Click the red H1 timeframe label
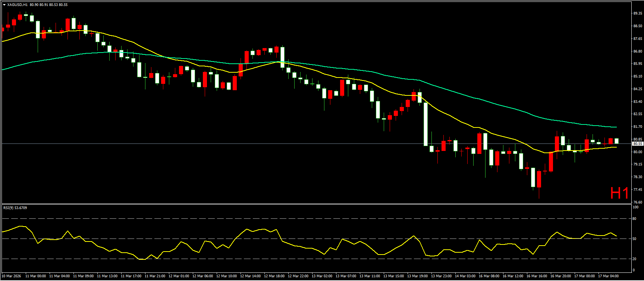The height and width of the screenshot is (281, 644). (619, 193)
